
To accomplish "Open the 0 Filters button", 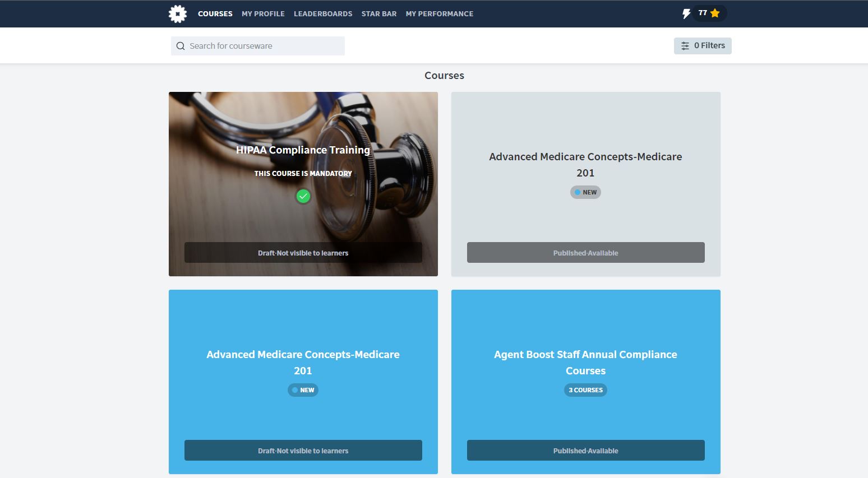I will point(703,46).
